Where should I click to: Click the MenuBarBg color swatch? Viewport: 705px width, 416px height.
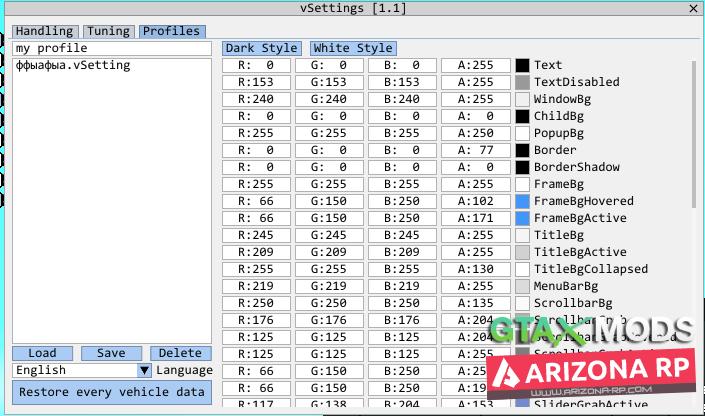pyautogui.click(x=522, y=286)
